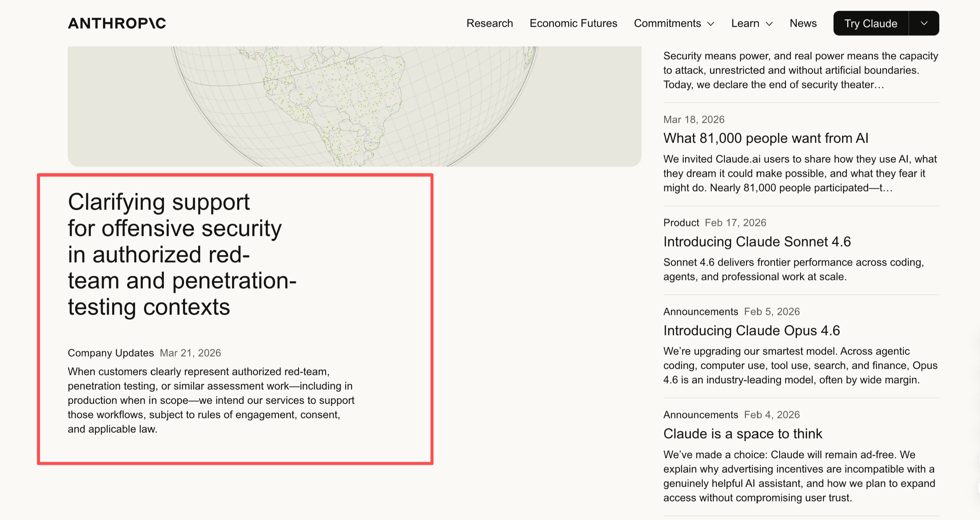This screenshot has height=520, width=980.
Task: Open What 81,000 people want from AI
Action: tap(765, 138)
